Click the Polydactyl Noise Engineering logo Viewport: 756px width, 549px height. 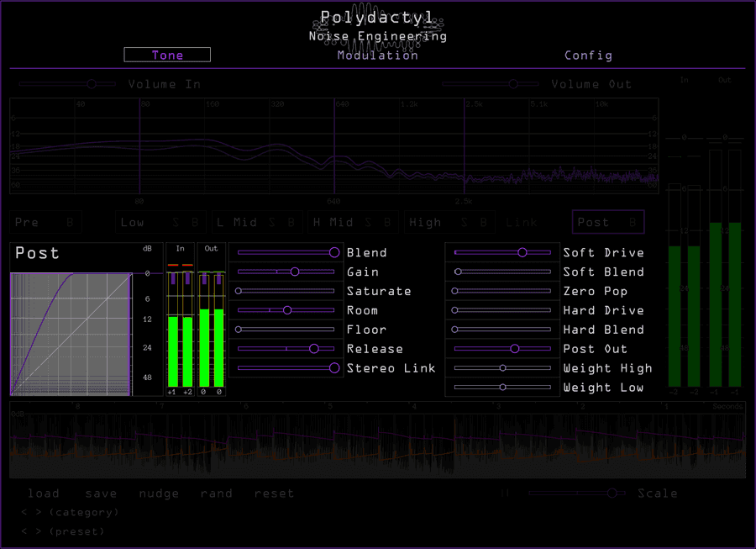(x=377, y=27)
